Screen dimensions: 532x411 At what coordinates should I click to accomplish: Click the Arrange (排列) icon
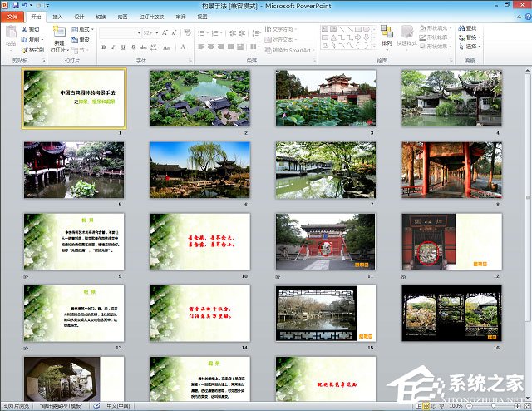[x=386, y=33]
